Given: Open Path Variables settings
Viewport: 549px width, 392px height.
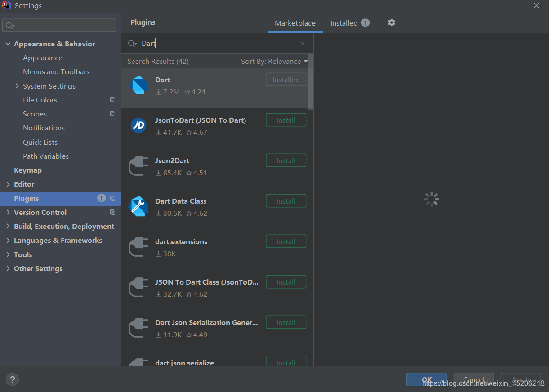Looking at the screenshot, I should [46, 156].
